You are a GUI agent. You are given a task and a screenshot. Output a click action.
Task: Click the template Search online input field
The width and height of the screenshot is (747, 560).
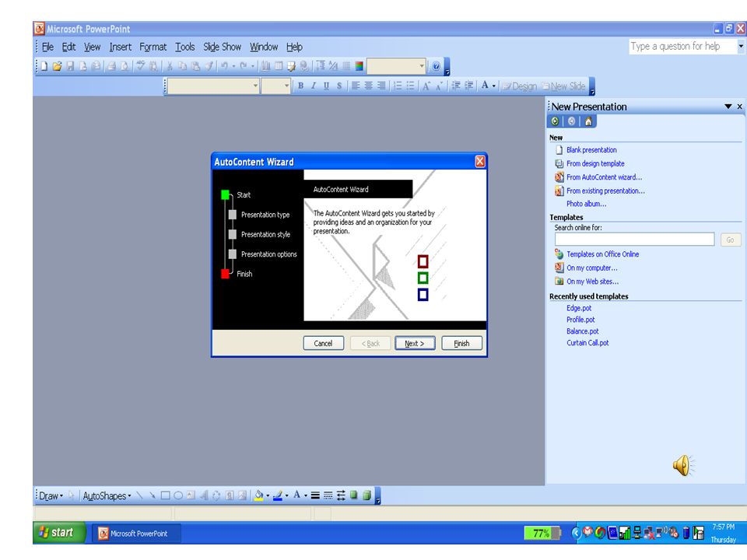tap(635, 240)
